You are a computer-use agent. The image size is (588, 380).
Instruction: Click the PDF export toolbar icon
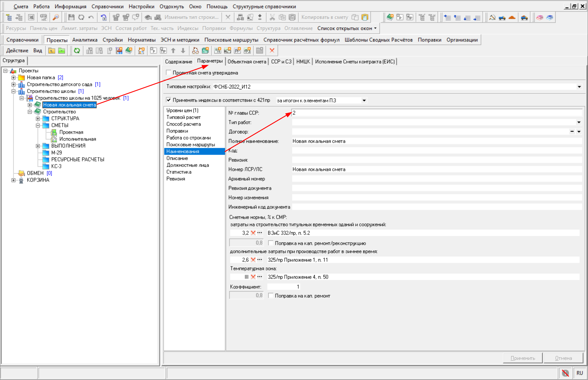[43, 17]
